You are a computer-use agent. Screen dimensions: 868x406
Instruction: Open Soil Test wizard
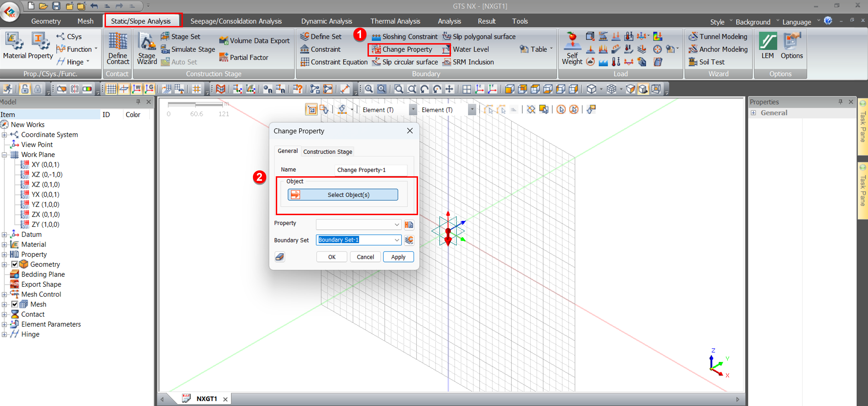coord(706,62)
